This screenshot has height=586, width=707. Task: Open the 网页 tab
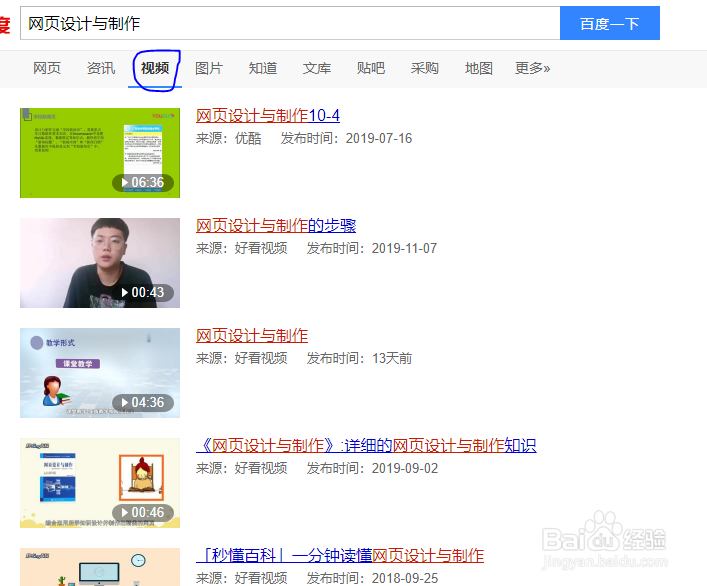[47, 68]
